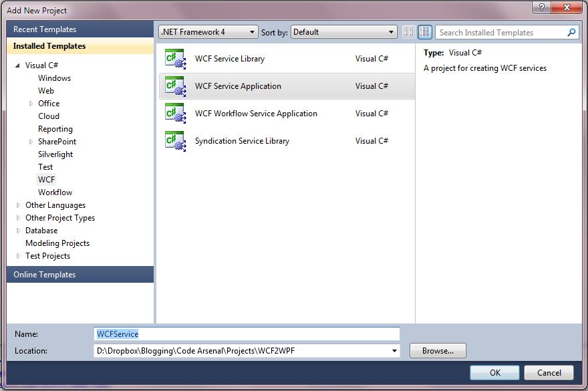Click the description 'A project for creating WCF services'
This screenshot has height=391, width=588.
485,68
